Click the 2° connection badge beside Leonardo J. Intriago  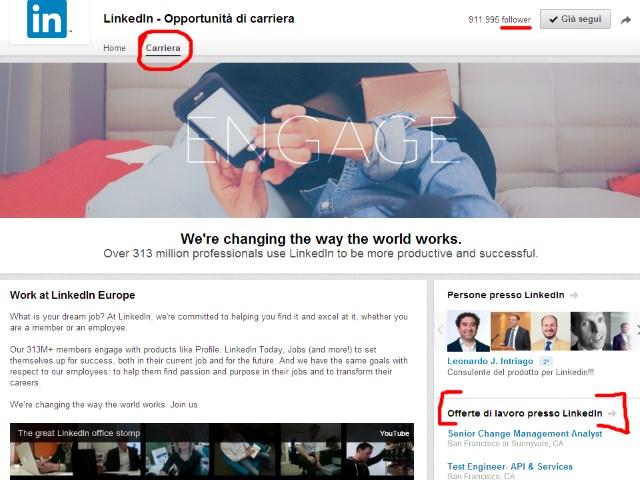point(546,362)
